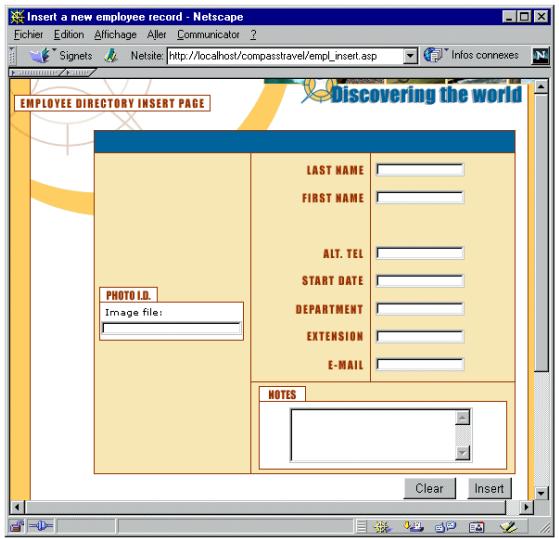This screenshot has height=539, width=559.
Task: Open the Netsite URL history dropdown arrow
Action: (410, 56)
